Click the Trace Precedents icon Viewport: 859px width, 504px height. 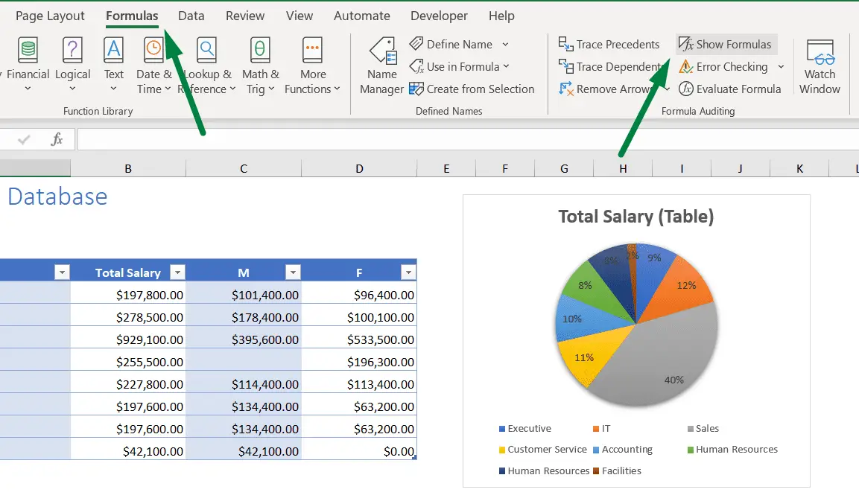(x=566, y=44)
